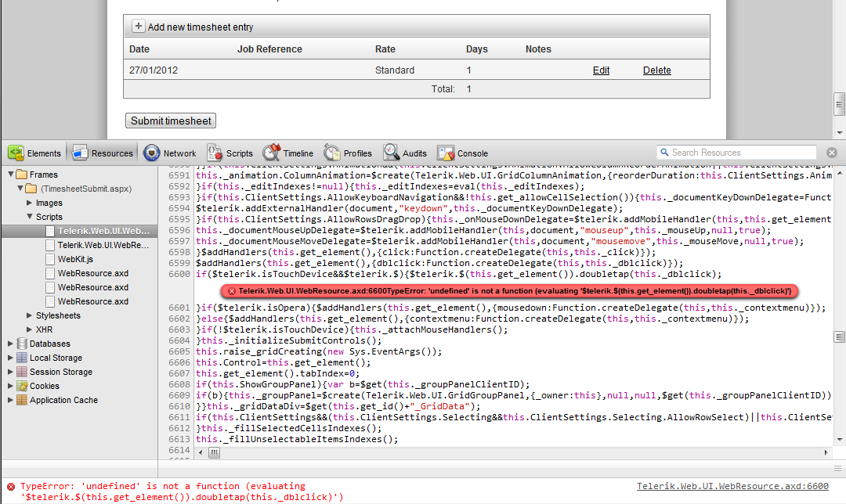Expand the Application Cache node
This screenshot has height=504, width=846.
click(10, 400)
